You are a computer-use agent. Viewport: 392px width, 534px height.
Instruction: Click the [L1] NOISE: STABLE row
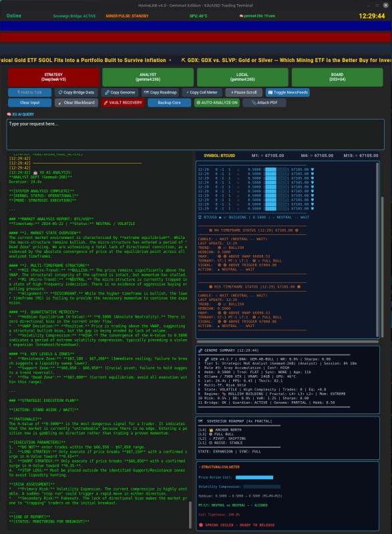click(220, 443)
